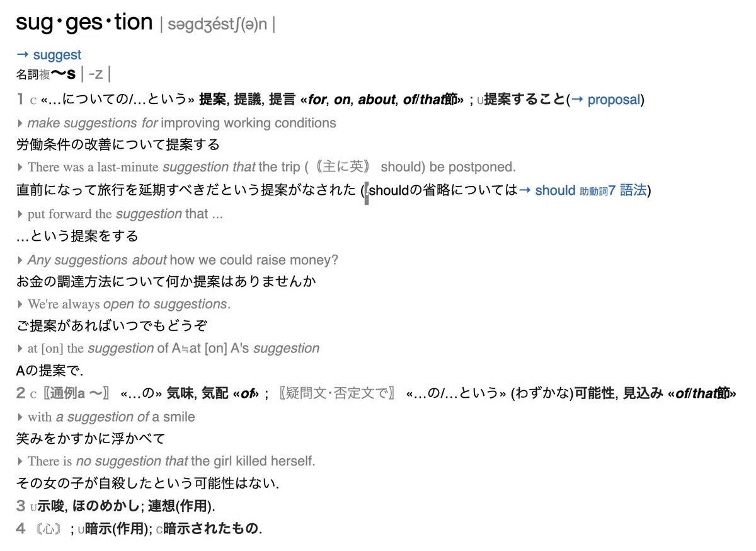Viewport: 756px width, 551px height.
Task: Click the headword "sug·ges·tion"
Action: (x=84, y=23)
